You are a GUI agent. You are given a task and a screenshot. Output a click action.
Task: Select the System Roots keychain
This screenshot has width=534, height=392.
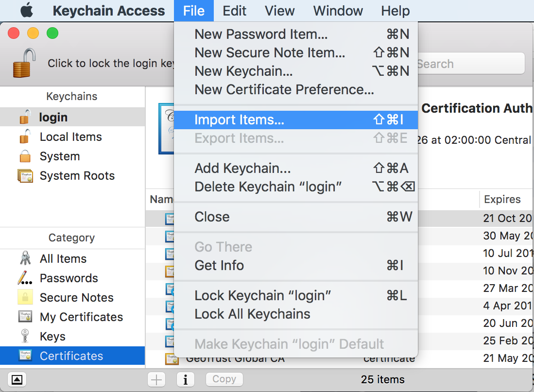tap(72, 176)
